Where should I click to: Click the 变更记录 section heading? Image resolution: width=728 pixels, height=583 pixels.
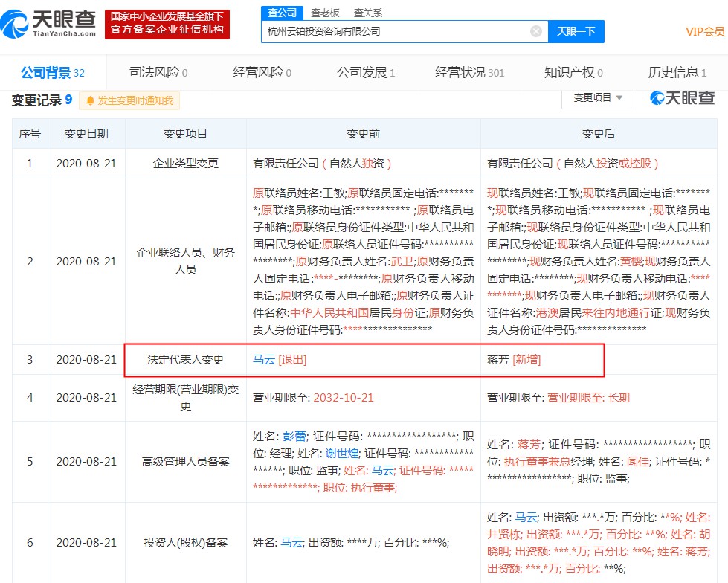tap(36, 100)
